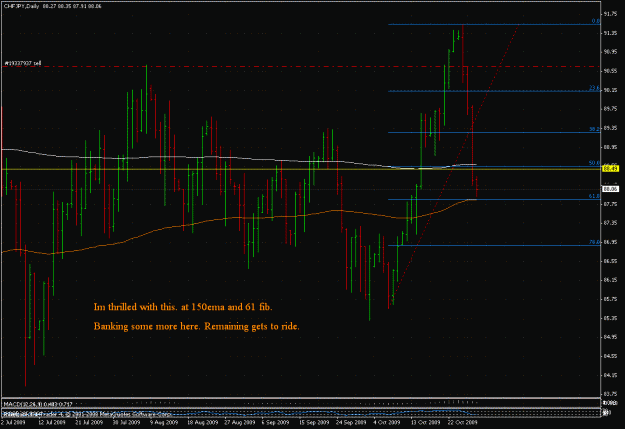This screenshot has width=625, height=429.
Task: Click the 24 Sep 2009 date label
Action: (x=351, y=422)
